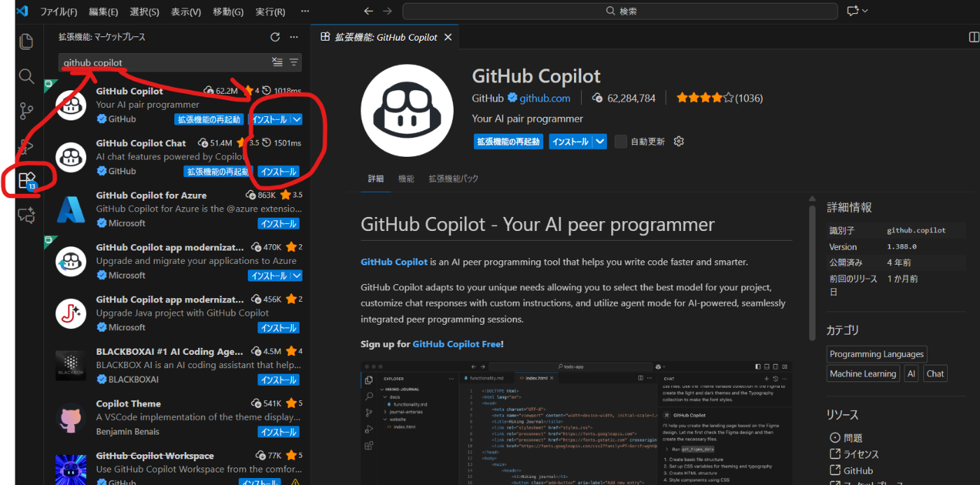Select the Programming Languages category
980x485 pixels.
tap(877, 354)
